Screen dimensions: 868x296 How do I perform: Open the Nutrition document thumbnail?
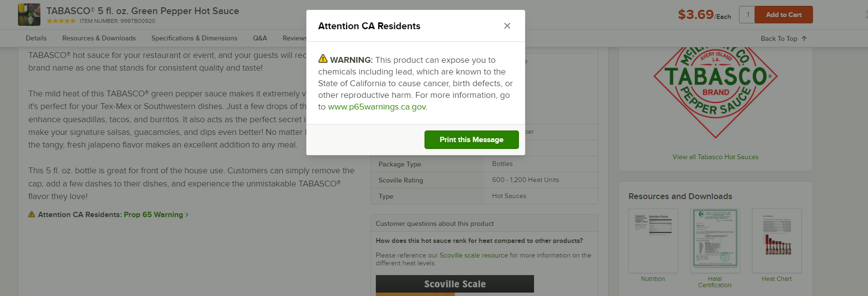(x=653, y=240)
